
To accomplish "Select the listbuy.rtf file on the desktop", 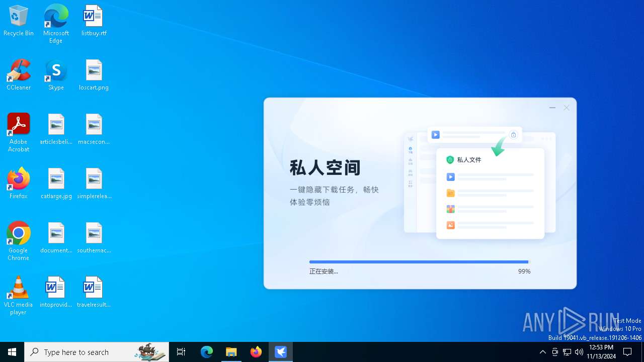I will click(94, 21).
